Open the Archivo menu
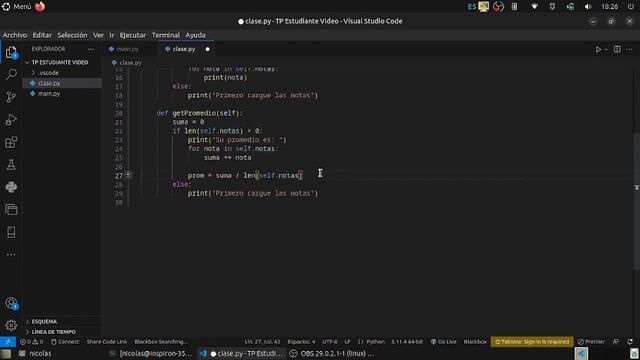 pos(15,35)
